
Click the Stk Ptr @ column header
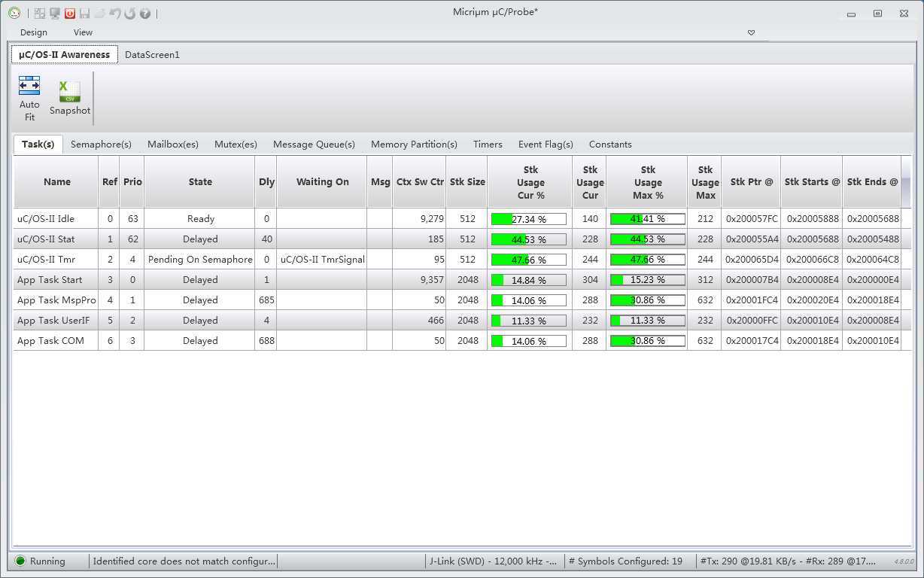coord(751,182)
